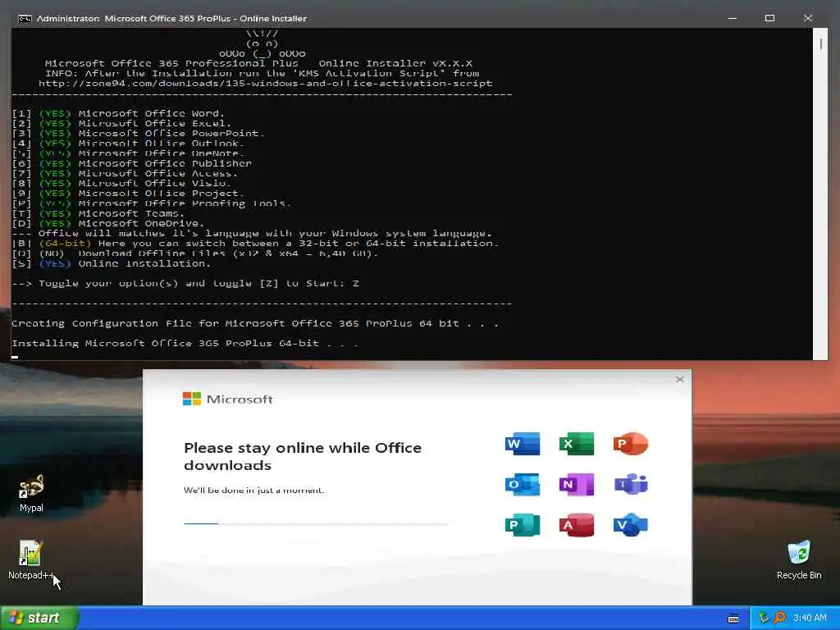Click the Visio icon in Office installer

coord(631,525)
